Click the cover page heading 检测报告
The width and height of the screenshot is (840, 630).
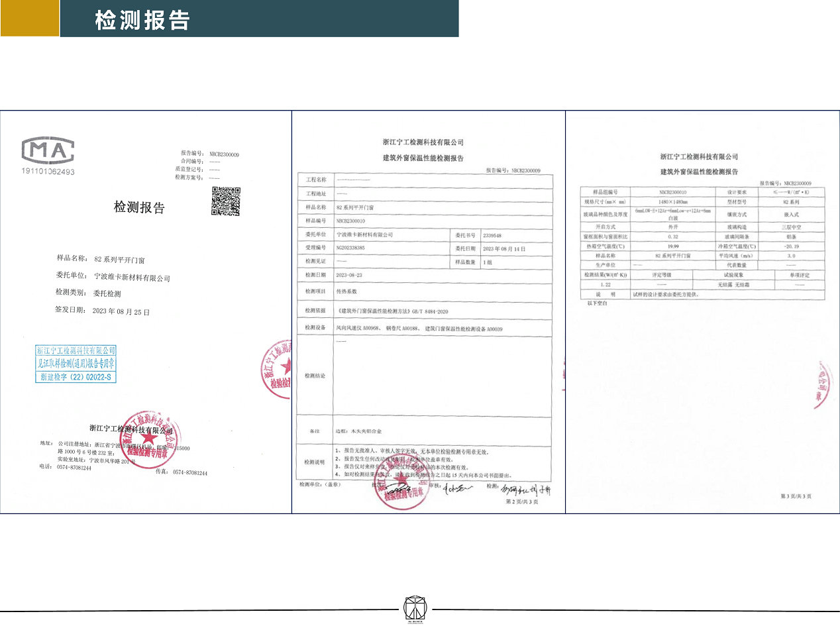point(139,208)
